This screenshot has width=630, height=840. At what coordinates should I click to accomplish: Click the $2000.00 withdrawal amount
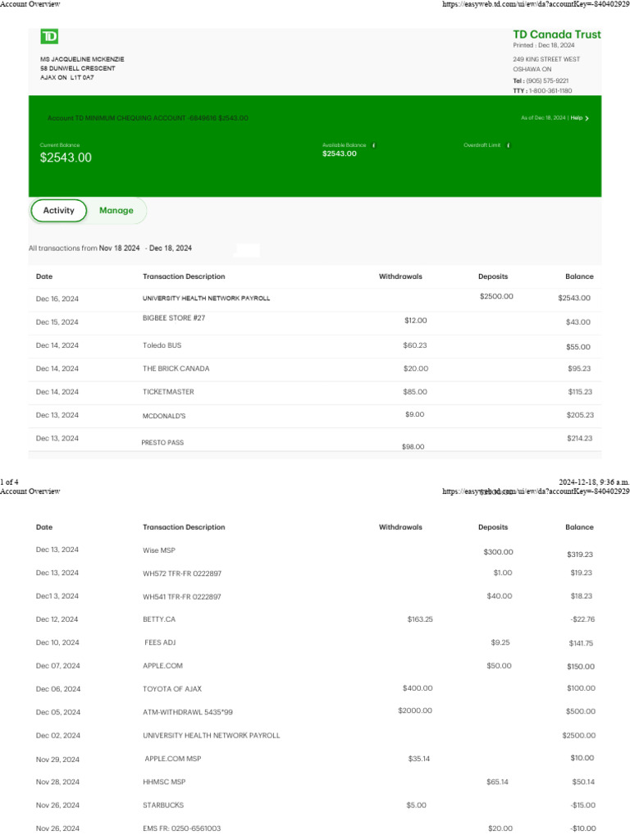click(x=414, y=711)
